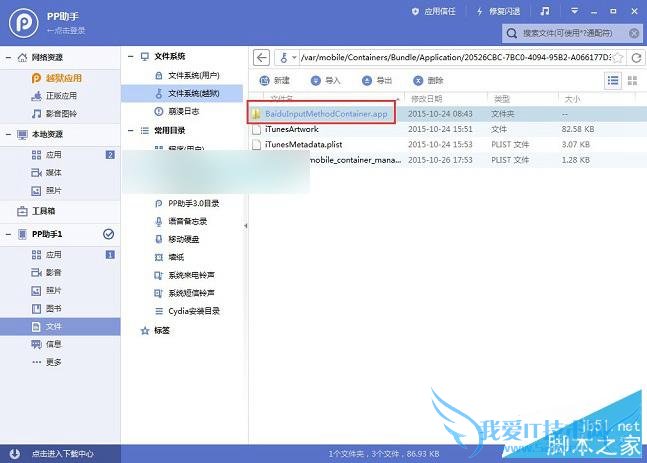Click the PP助手1 device check mark icon

click(x=109, y=234)
